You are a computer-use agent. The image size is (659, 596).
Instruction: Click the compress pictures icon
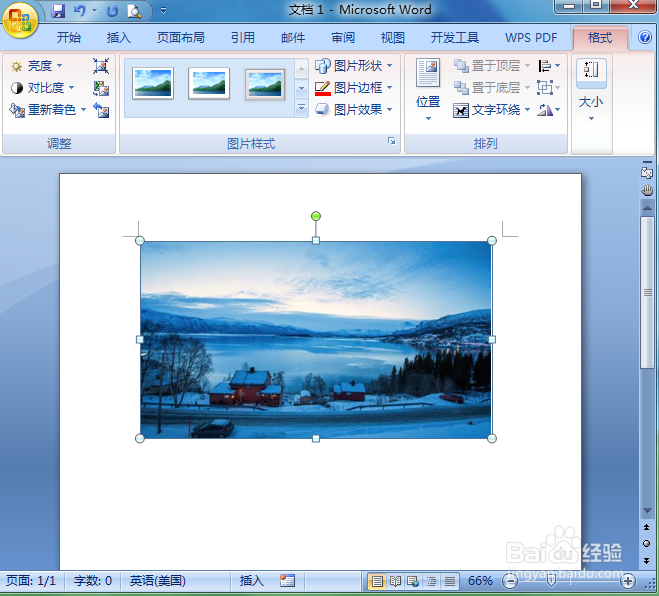[101, 66]
